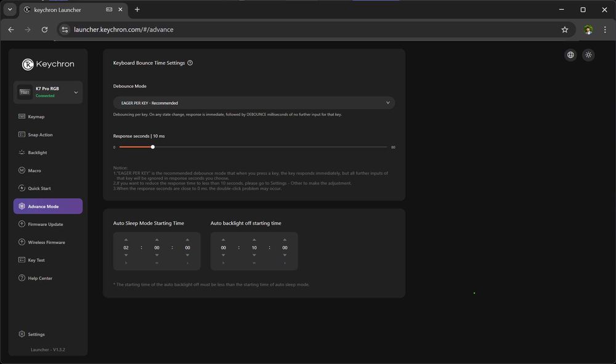
Task: Click the Auto Sleep hours field 02
Action: (126, 248)
